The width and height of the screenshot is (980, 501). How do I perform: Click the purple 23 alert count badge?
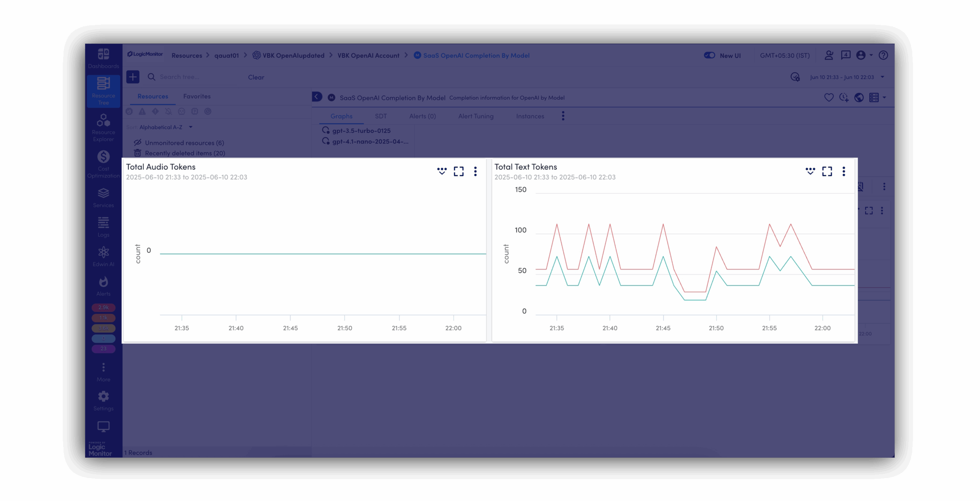pos(103,349)
